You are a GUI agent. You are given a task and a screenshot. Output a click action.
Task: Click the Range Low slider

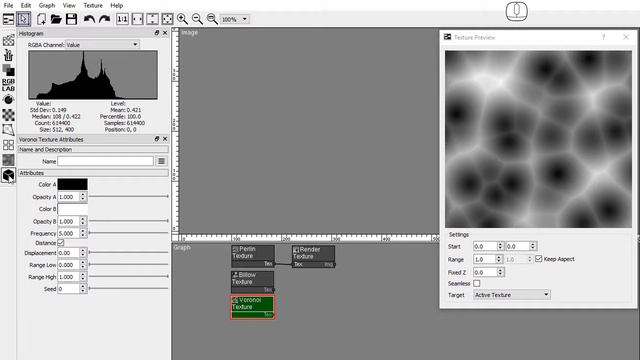pos(129,264)
